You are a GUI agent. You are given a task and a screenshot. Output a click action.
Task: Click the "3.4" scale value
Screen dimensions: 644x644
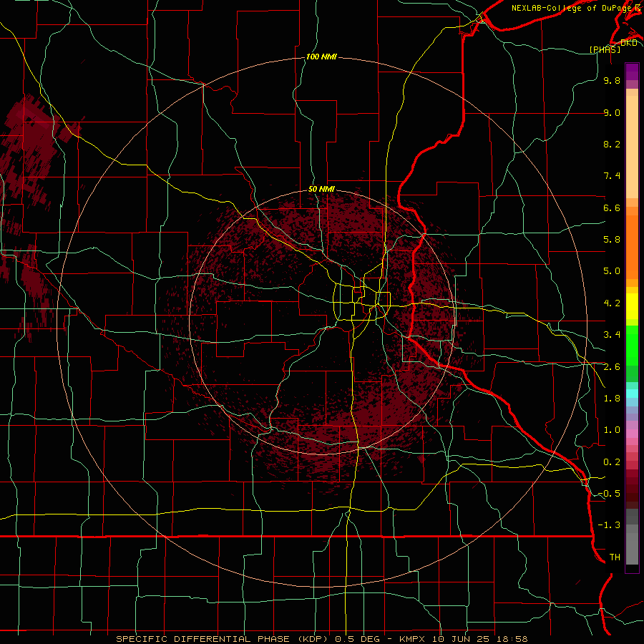tap(612, 335)
